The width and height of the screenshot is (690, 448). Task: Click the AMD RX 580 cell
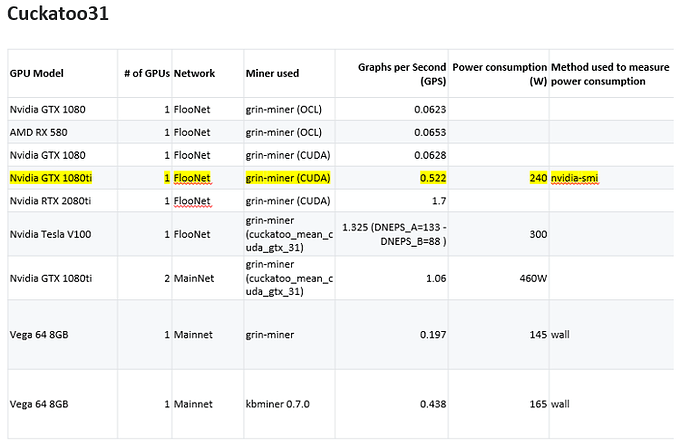pos(38,132)
